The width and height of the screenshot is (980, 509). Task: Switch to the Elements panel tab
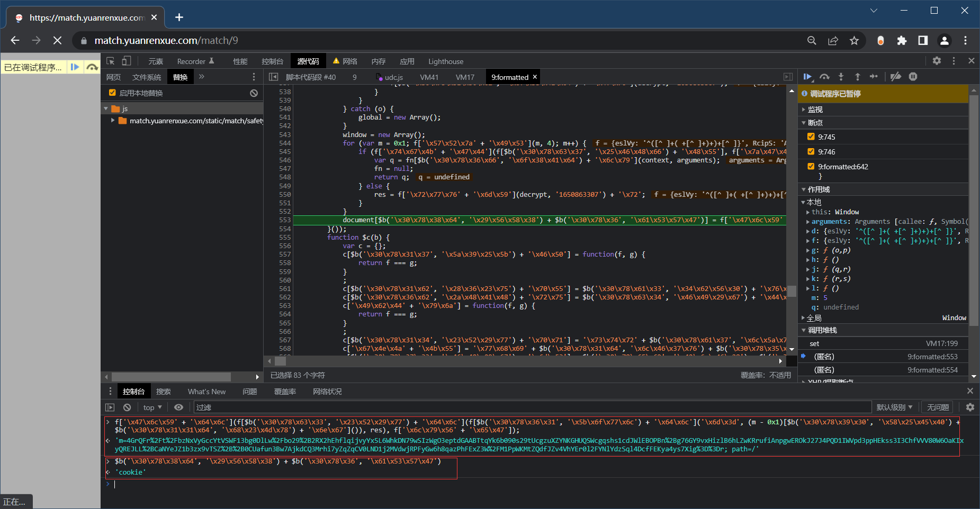click(156, 61)
